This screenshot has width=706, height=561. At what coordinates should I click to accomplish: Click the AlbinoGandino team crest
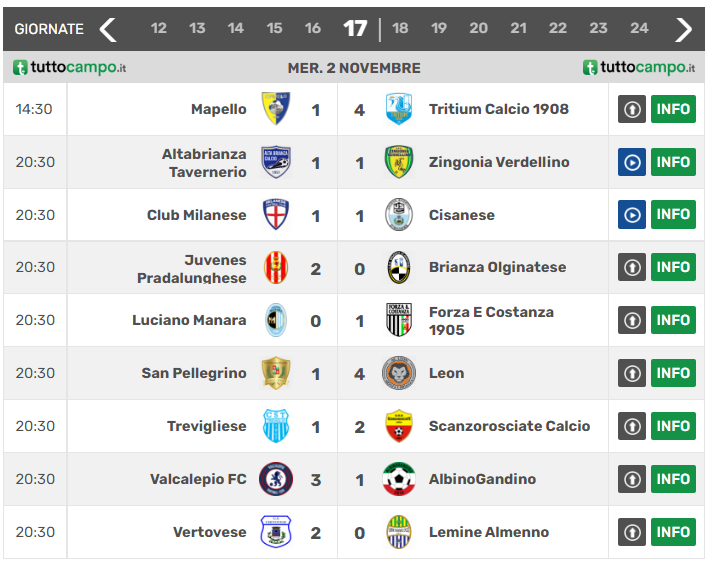click(x=399, y=479)
